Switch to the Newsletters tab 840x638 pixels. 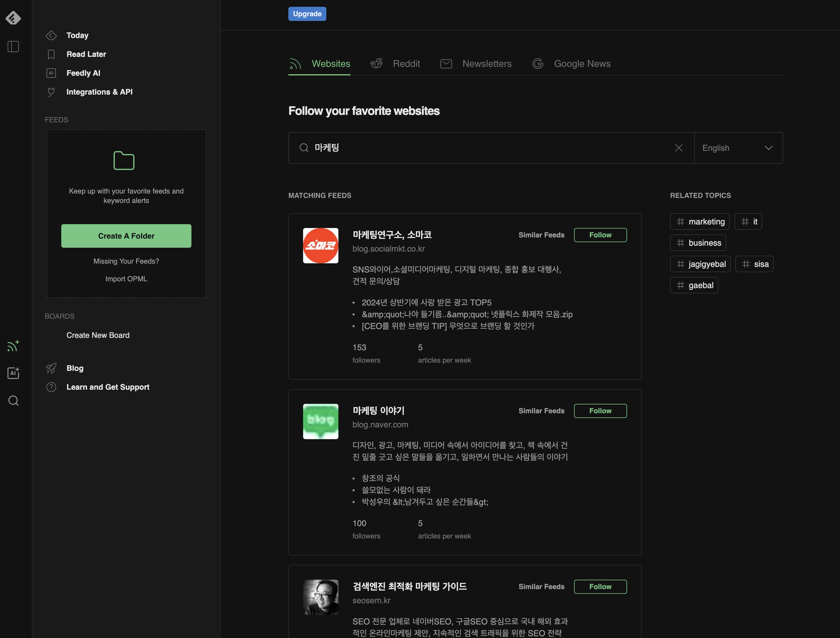pyautogui.click(x=476, y=64)
